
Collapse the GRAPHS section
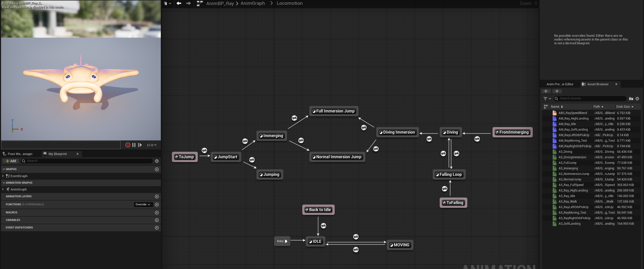tap(4, 169)
